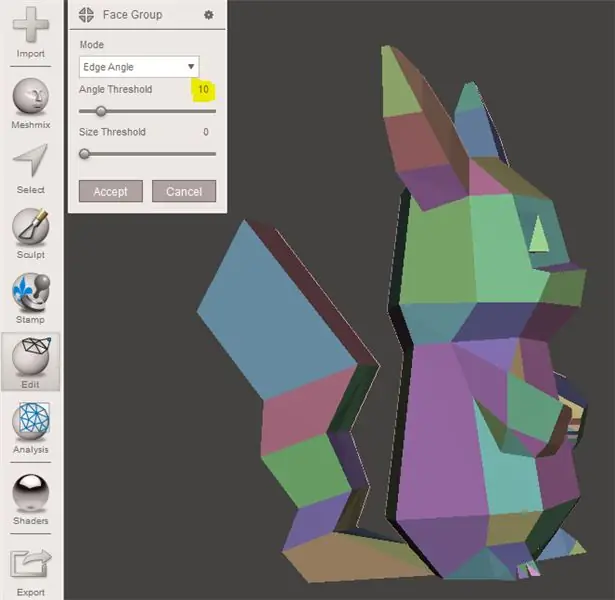Click the Size Threshold label
Screen dimensions: 615x600
112,132
